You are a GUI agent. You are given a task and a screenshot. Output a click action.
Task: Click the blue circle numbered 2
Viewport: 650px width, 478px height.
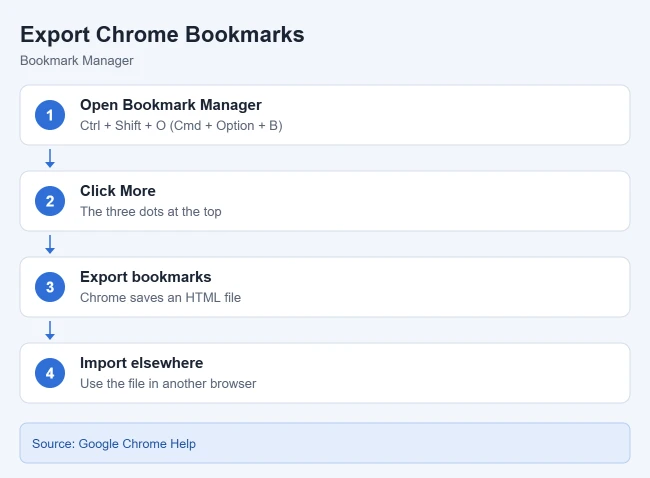[x=50, y=201]
